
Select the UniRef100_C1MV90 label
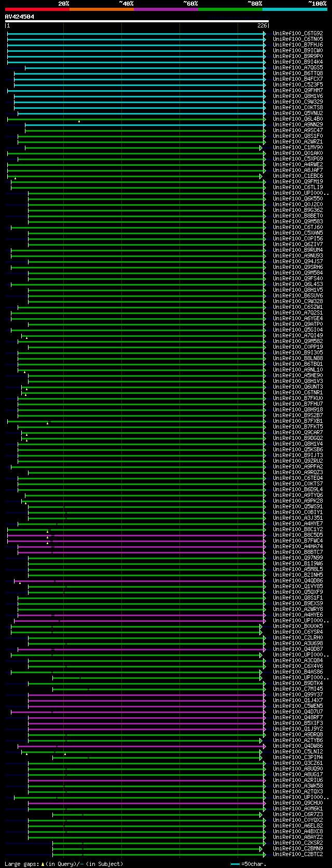(x=298, y=148)
